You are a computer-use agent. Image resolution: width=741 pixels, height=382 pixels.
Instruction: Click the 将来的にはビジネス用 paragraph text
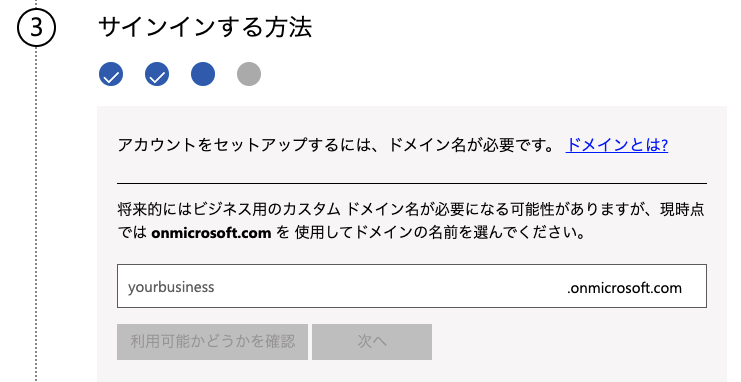411,220
